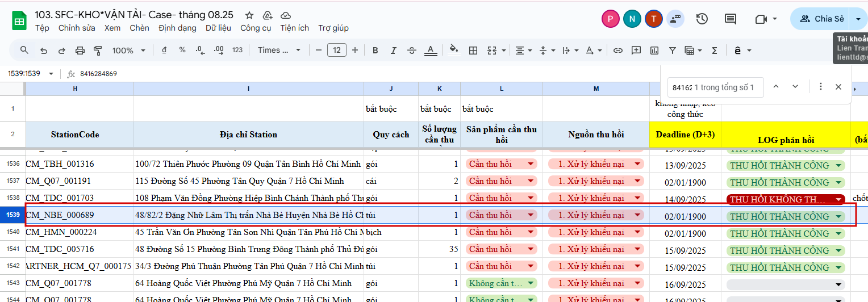This screenshot has height=302, width=868.
Task: Toggle italic formatting
Action: [x=394, y=50]
